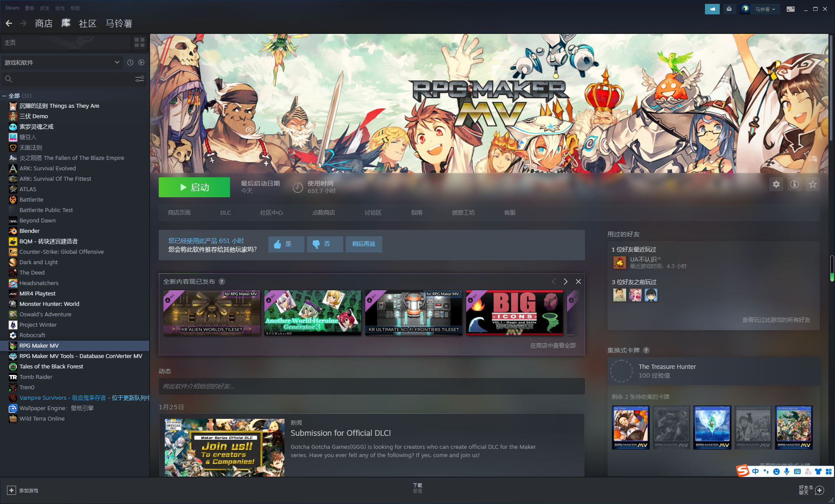Viewport: 835px width, 504px height.
Task: Open help for 全新内容现已发布
Action: tap(222, 282)
